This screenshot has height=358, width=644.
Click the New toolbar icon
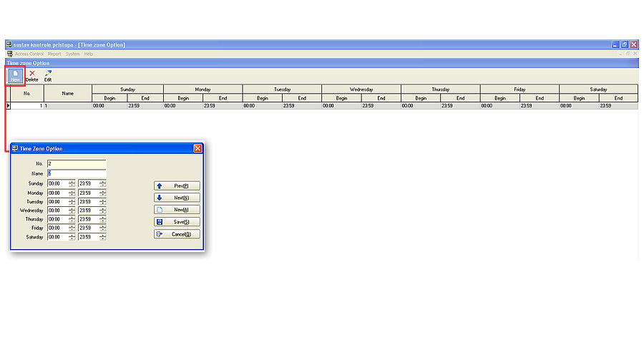pyautogui.click(x=16, y=75)
